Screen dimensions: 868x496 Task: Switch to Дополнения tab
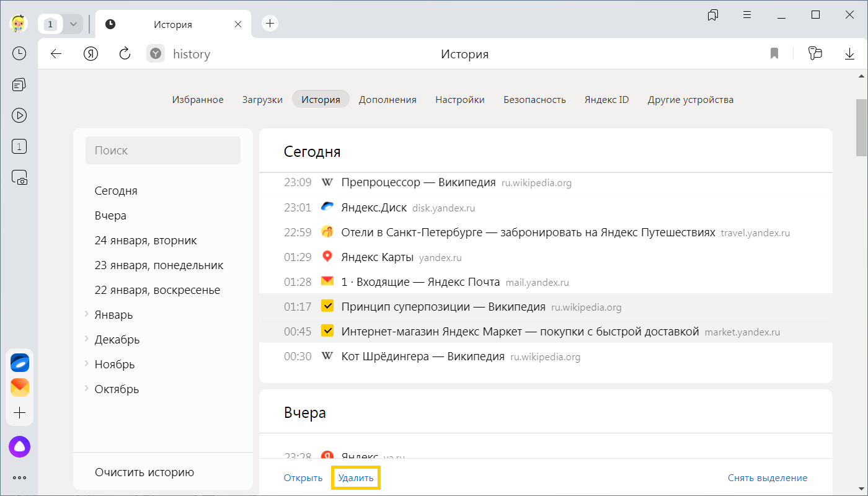pos(387,99)
